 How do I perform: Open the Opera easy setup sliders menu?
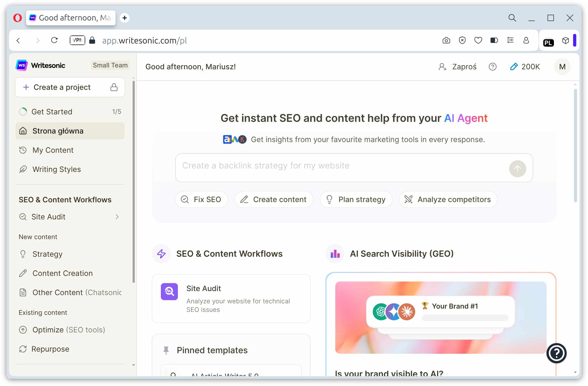[510, 41]
